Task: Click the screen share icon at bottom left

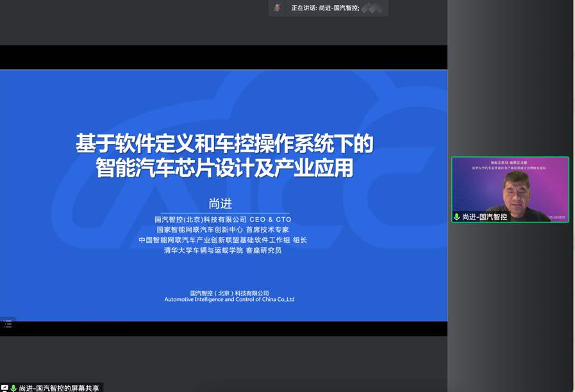Action: pyautogui.click(x=4, y=388)
